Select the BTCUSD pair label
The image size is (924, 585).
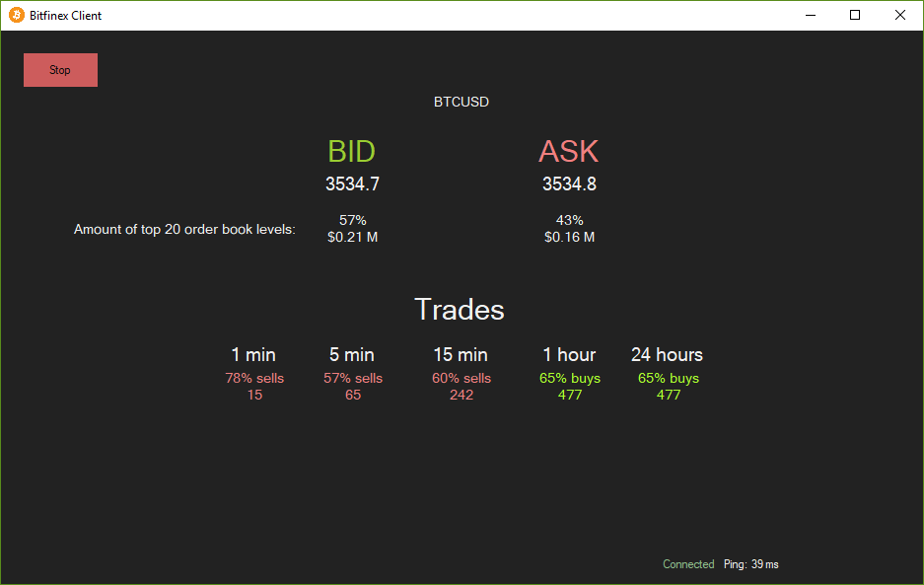click(462, 102)
